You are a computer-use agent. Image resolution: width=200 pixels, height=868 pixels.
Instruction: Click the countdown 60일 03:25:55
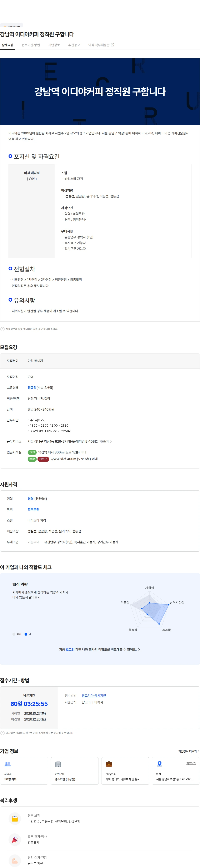click(29, 704)
